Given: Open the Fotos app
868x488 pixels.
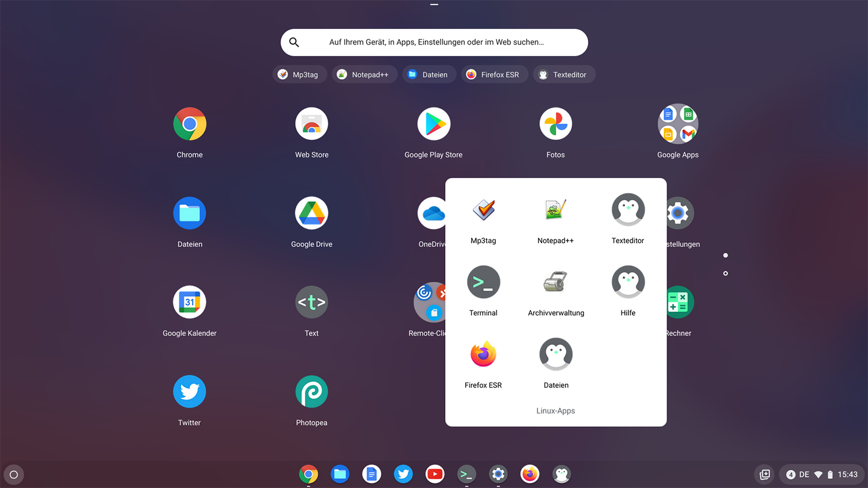Looking at the screenshot, I should [x=556, y=124].
